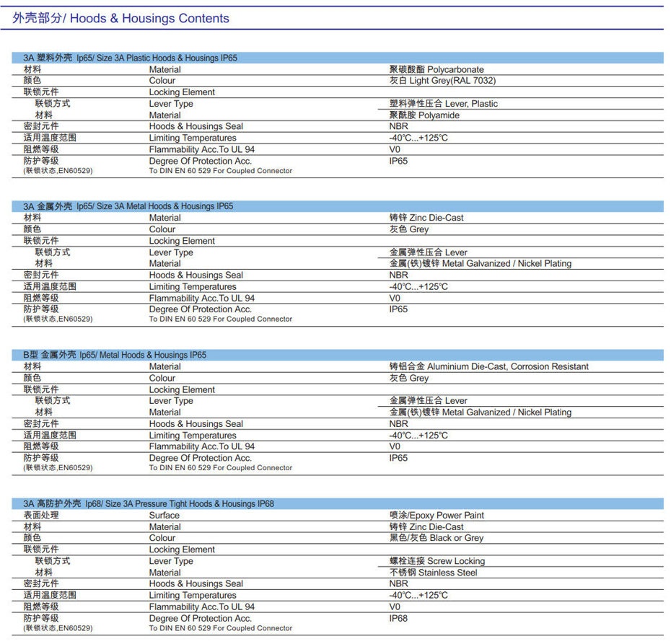Click the 'Lever, Plastic' lever type value
Screen dimensions: 671x644
(443, 104)
